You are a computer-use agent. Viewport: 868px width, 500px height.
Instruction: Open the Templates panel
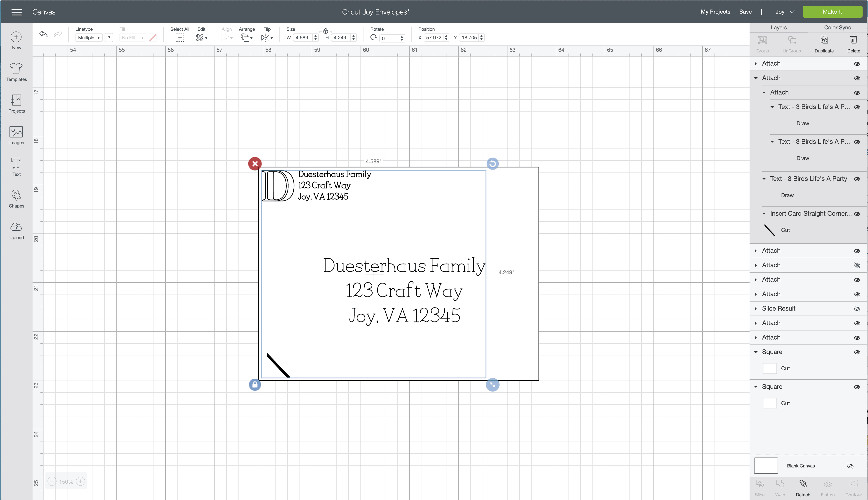tap(16, 72)
